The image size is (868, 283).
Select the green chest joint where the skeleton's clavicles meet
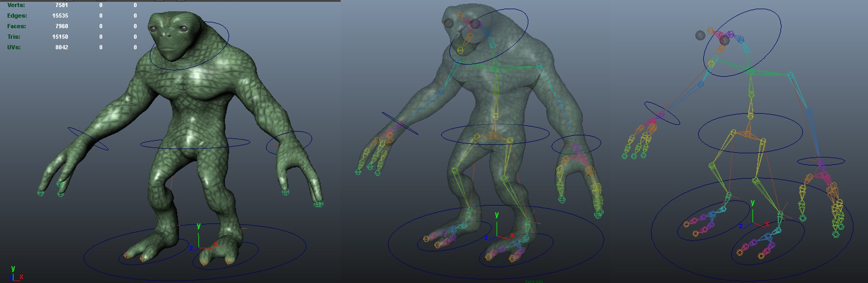click(750, 72)
